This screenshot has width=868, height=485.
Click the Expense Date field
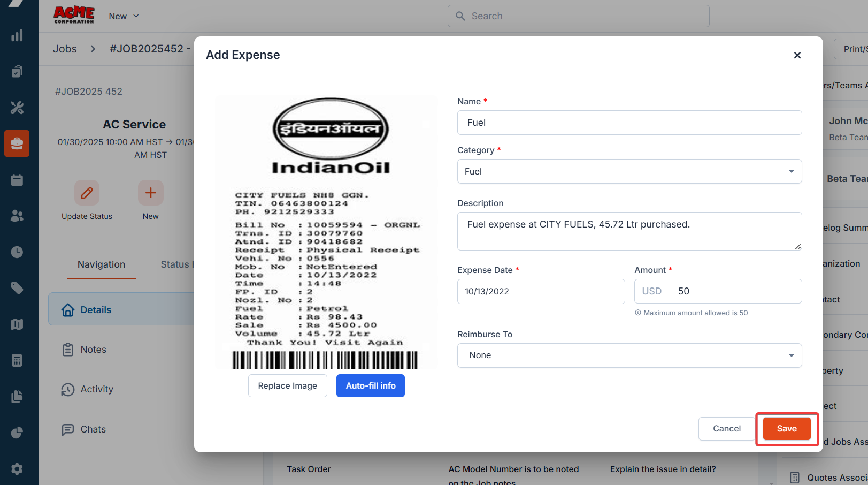(x=541, y=292)
